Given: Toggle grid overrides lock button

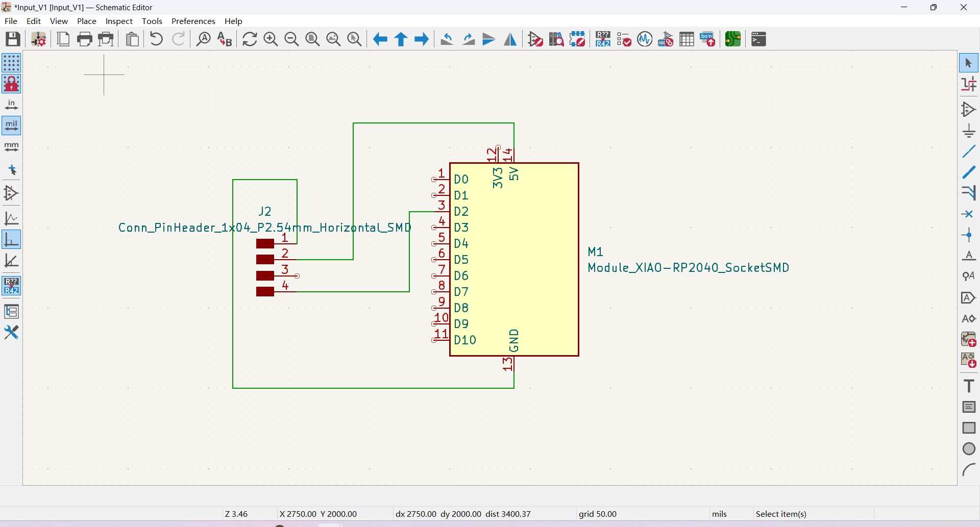Looking at the screenshot, I should point(11,84).
